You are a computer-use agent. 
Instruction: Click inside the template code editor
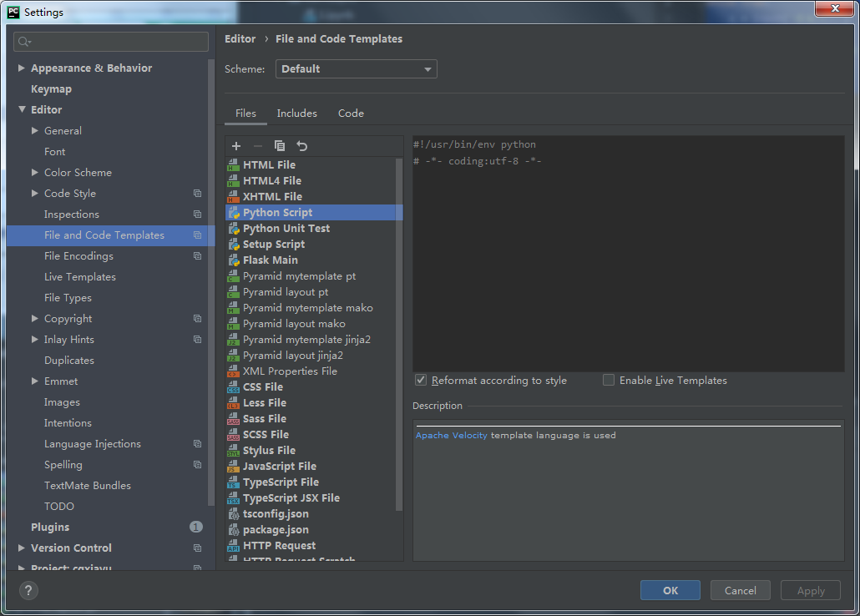coord(629,254)
